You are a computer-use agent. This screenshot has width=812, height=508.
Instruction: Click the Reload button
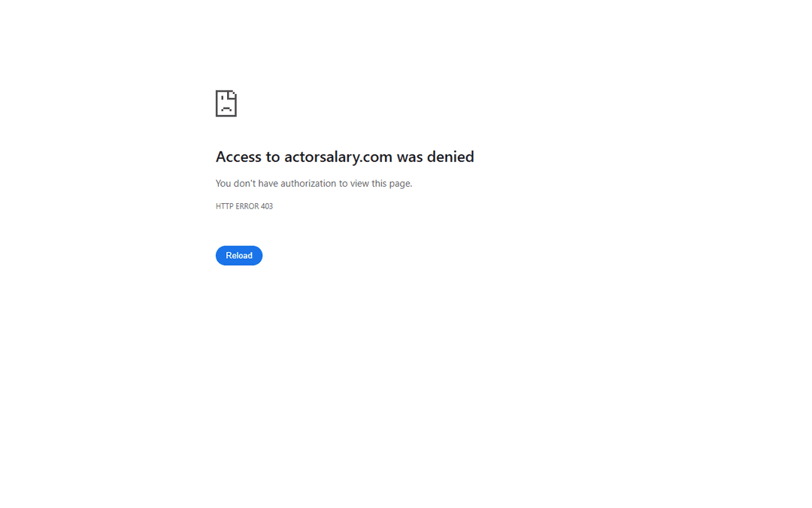click(239, 256)
